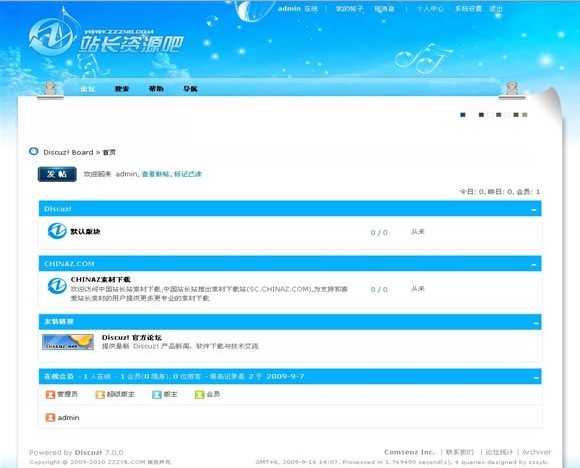Open 我的帖子 in the top bar
The height and width of the screenshot is (468, 580).
click(x=350, y=9)
